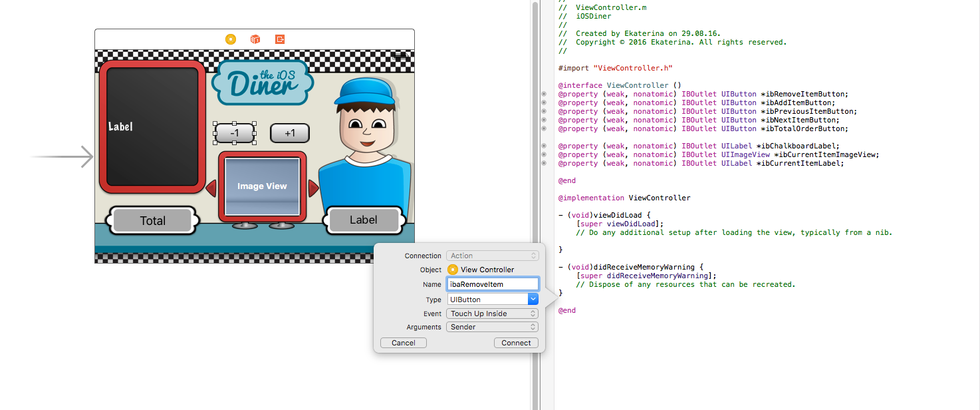Click the '#import "ViewController.h"' line

(616, 68)
